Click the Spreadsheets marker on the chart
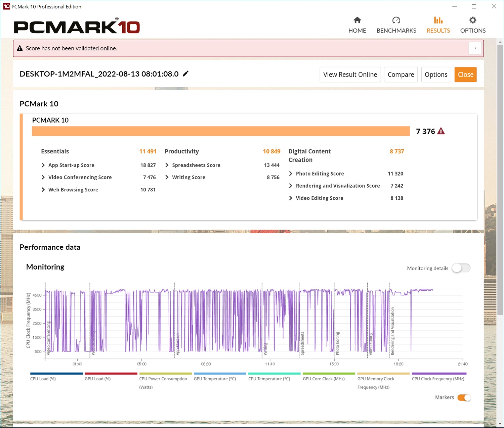The image size is (504, 428). tap(302, 343)
